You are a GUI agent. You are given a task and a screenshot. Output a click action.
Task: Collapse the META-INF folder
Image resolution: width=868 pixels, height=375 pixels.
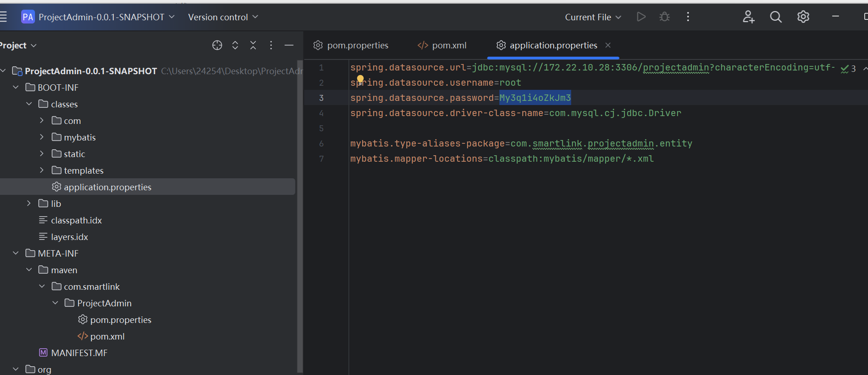[x=16, y=253]
